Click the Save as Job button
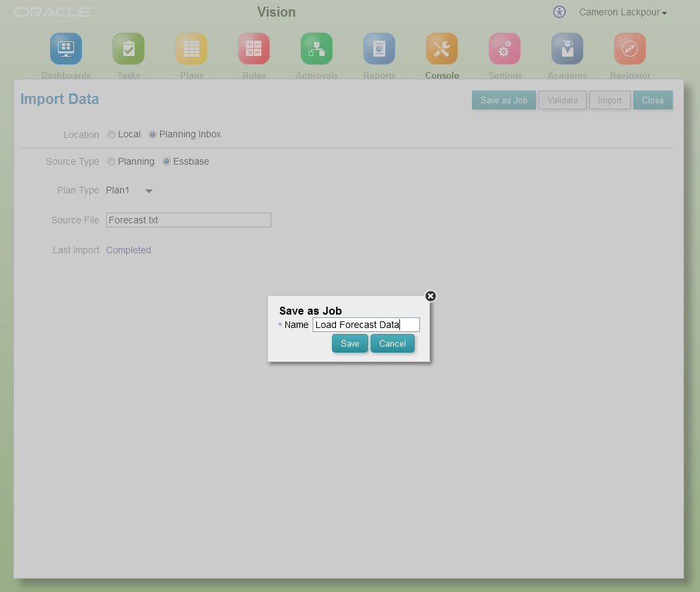This screenshot has height=592, width=700. coord(504,101)
